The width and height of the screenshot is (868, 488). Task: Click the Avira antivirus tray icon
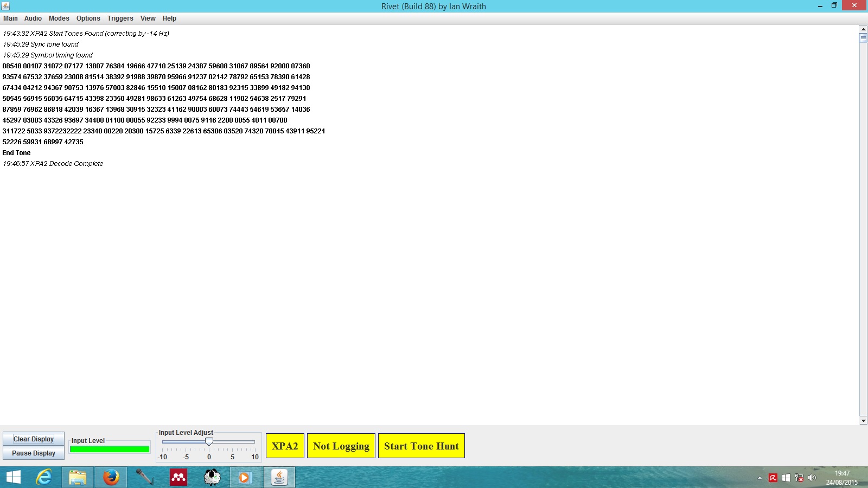click(x=773, y=478)
